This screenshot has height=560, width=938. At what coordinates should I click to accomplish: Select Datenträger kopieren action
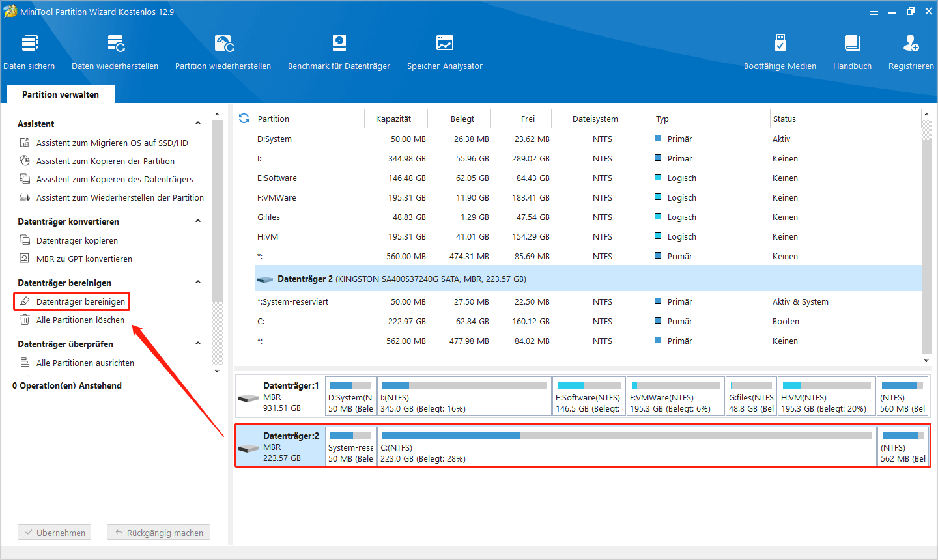(77, 240)
